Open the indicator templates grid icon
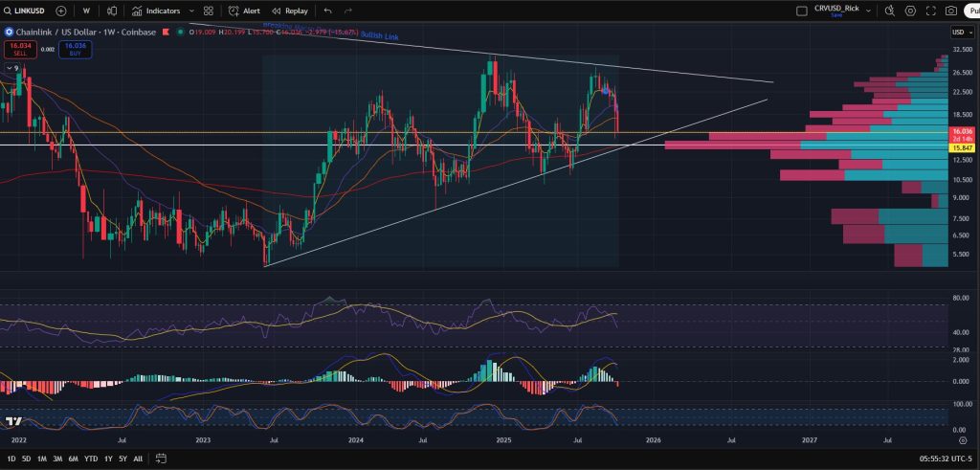The image size is (980, 470). (x=209, y=11)
